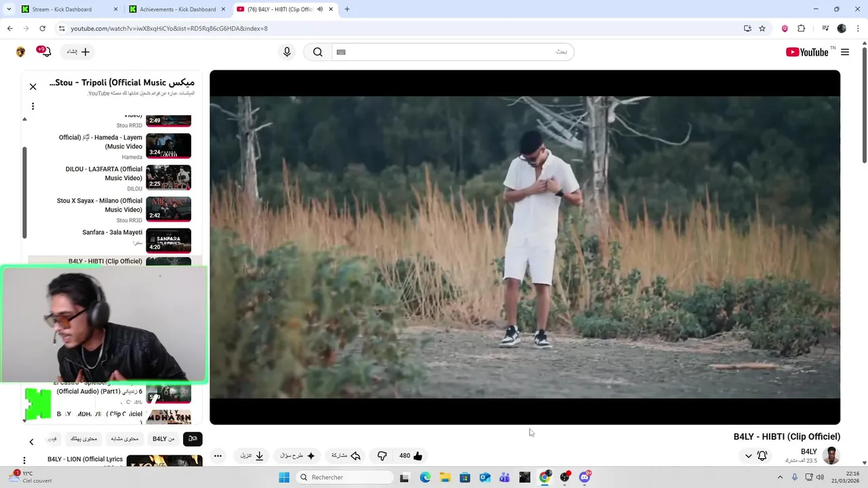The height and width of the screenshot is (488, 868).
Task: Download the video via تنزيل button
Action: pyautogui.click(x=252, y=456)
